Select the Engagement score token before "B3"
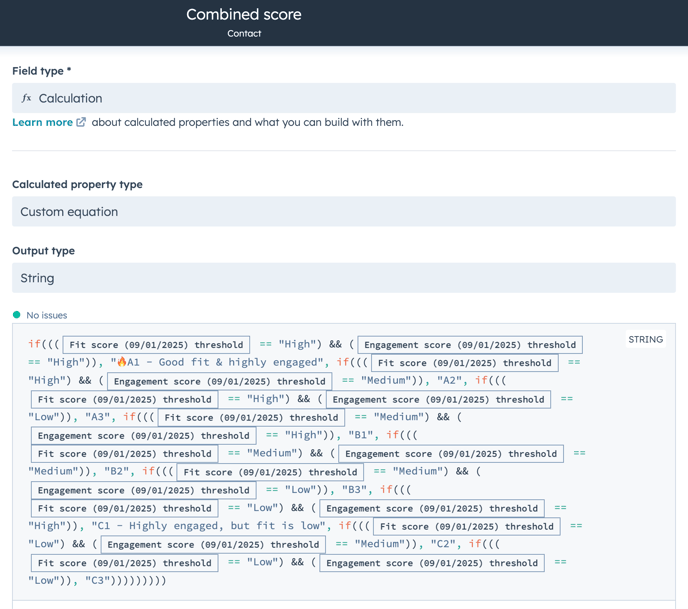This screenshot has width=688, height=609. 143,490
